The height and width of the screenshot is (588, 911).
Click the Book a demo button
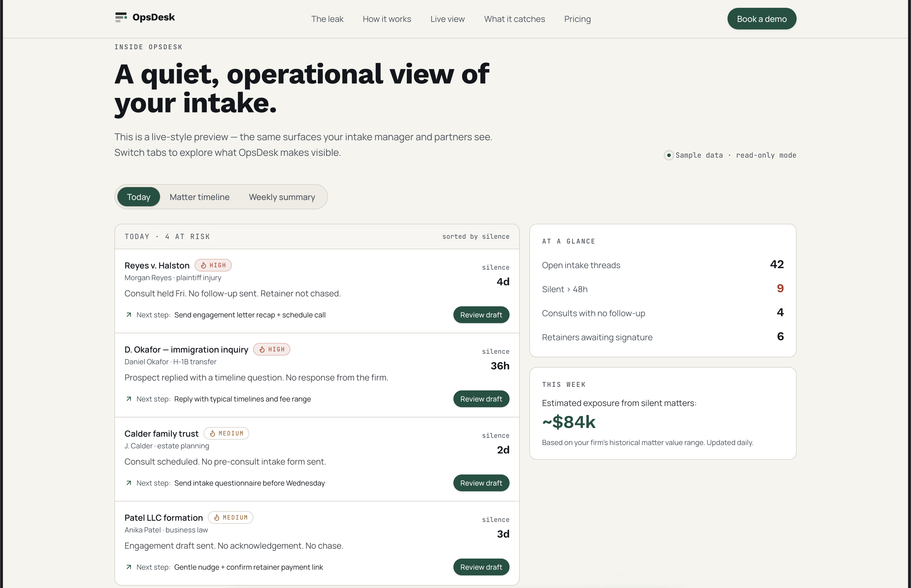click(x=762, y=19)
